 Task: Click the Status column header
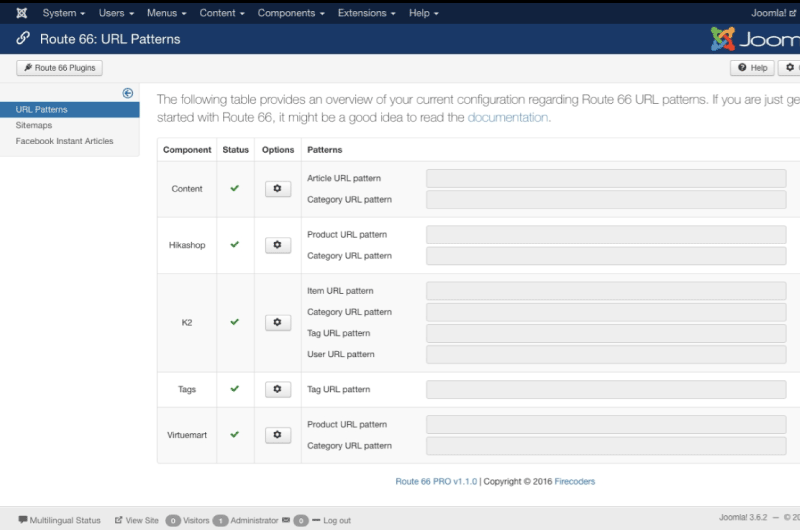(x=236, y=150)
